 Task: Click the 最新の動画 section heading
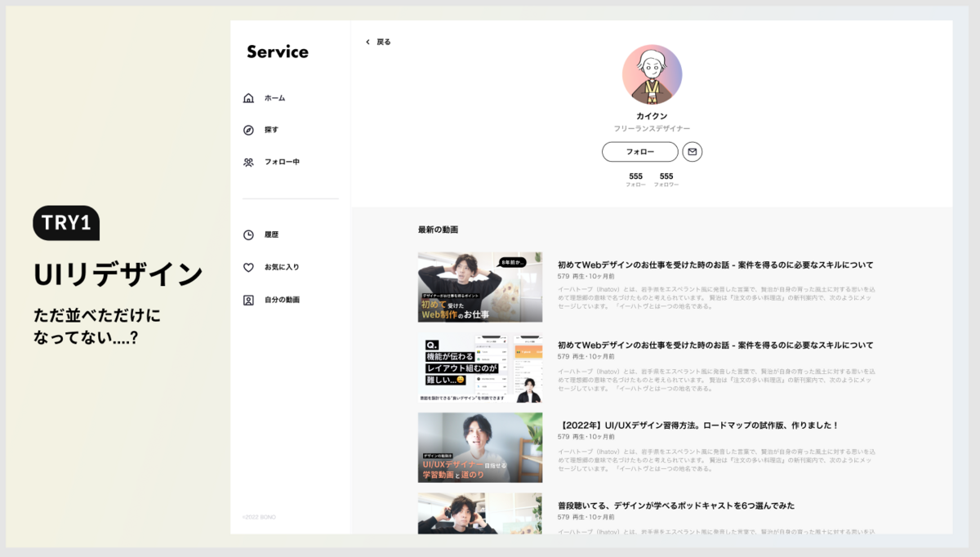point(438,229)
